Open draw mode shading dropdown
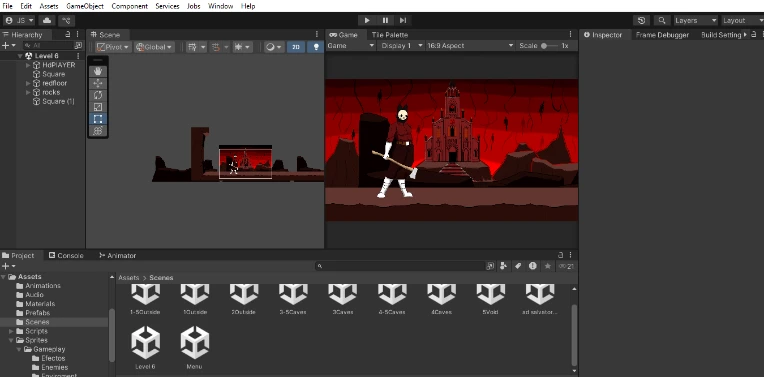The image size is (764, 377). point(274,47)
